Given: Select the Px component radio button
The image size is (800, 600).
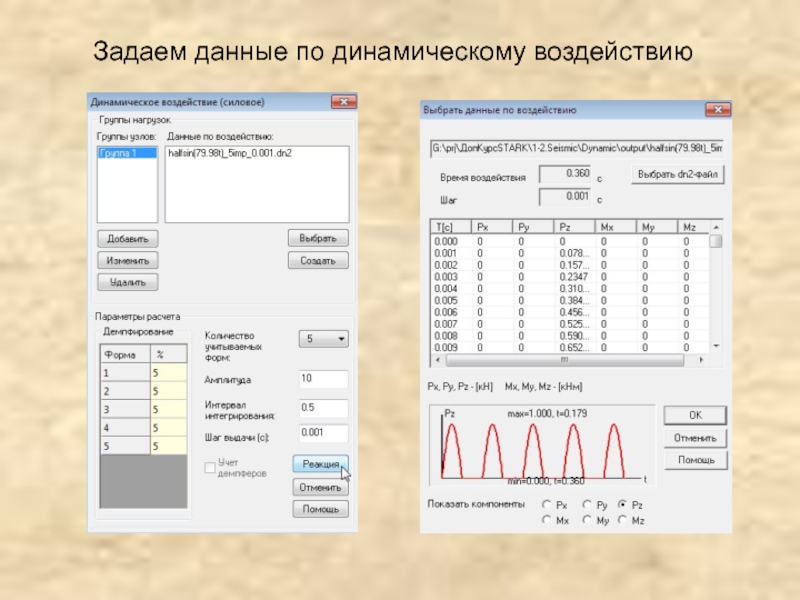Looking at the screenshot, I should pyautogui.click(x=546, y=505).
